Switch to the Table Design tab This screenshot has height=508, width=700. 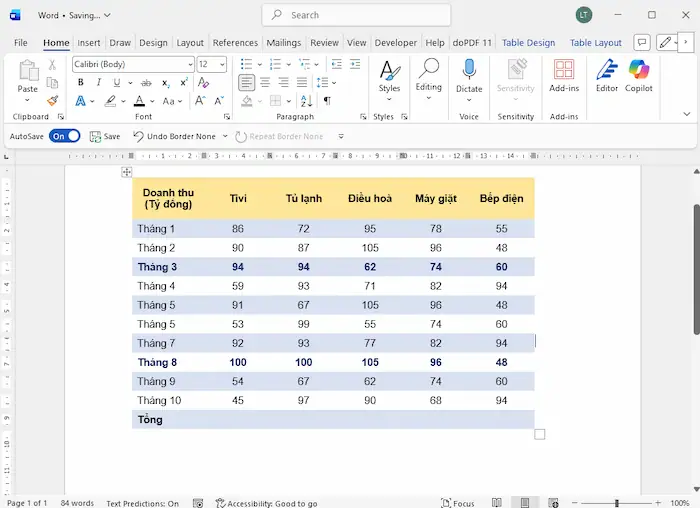pyautogui.click(x=528, y=43)
